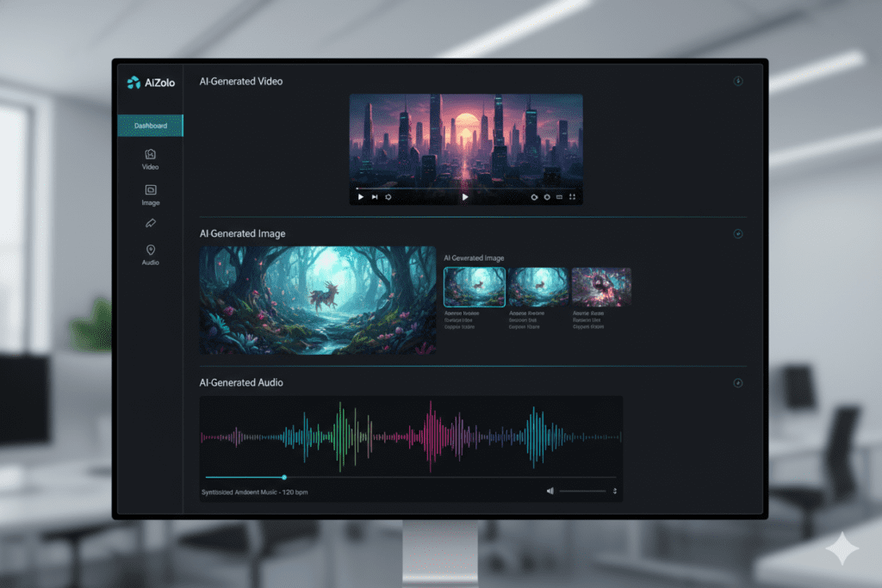882x588 pixels.
Task: Toggle theater mode rectangle icon in video player
Action: (559, 197)
